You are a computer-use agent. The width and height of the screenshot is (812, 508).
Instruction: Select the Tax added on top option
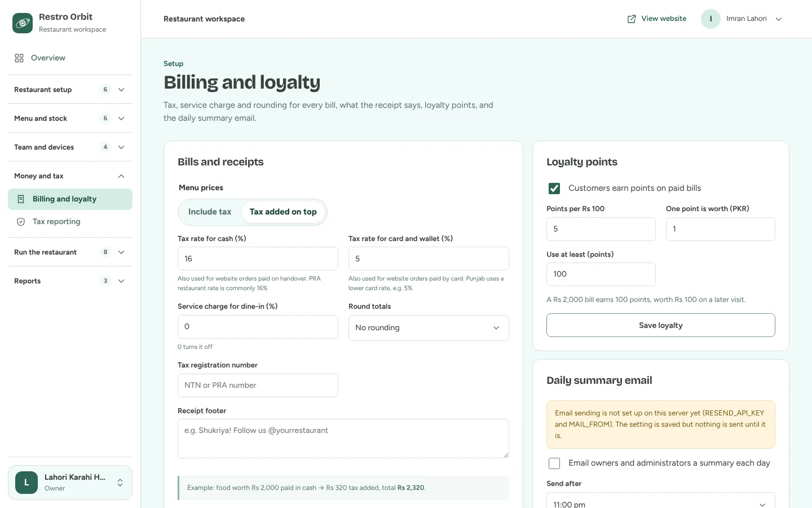(283, 212)
